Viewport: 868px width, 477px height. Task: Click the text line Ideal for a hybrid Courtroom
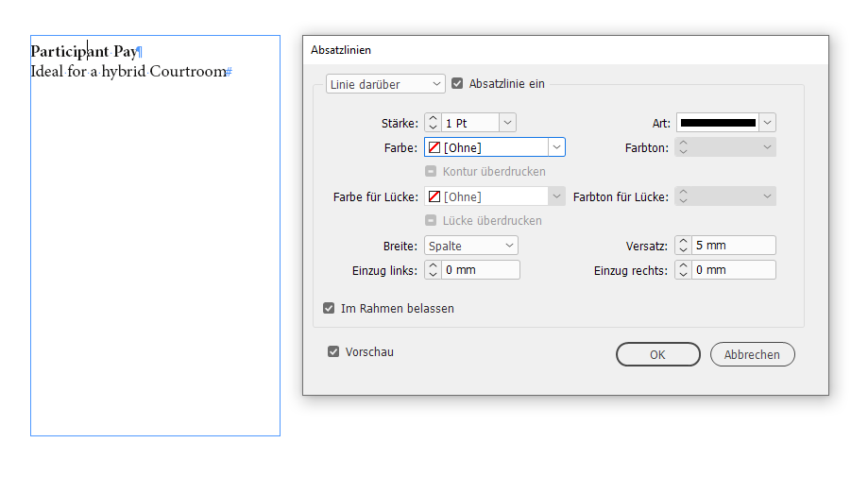click(129, 72)
